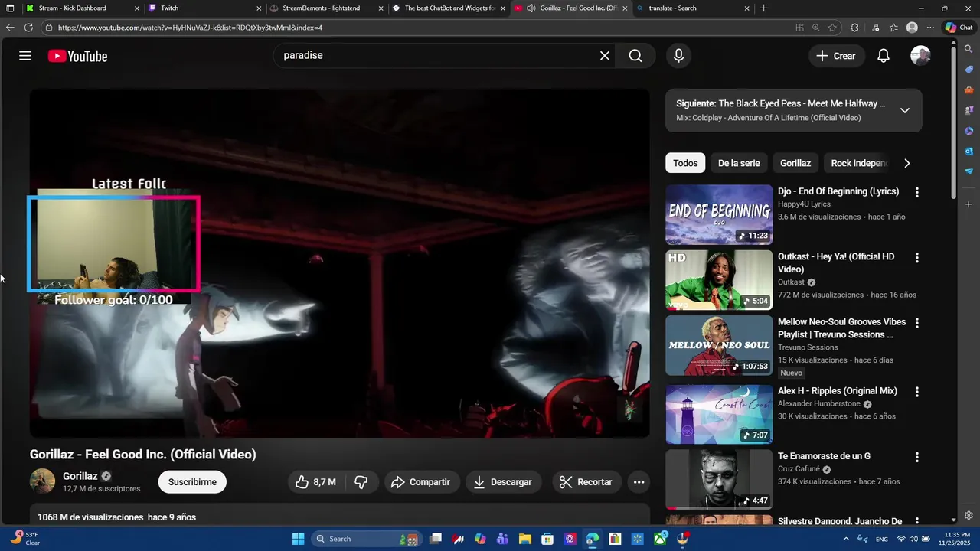Open Xbox app from taskbar
980x551 pixels.
pyautogui.click(x=660, y=539)
